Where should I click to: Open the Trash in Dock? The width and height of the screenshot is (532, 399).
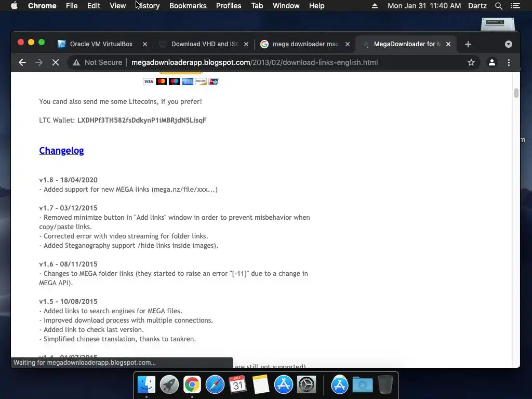point(385,385)
